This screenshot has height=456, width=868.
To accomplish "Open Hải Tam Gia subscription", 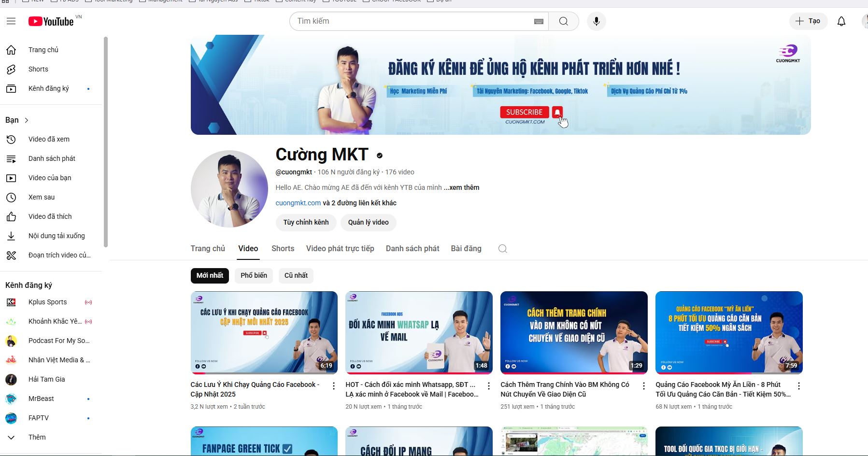I will (x=51, y=379).
